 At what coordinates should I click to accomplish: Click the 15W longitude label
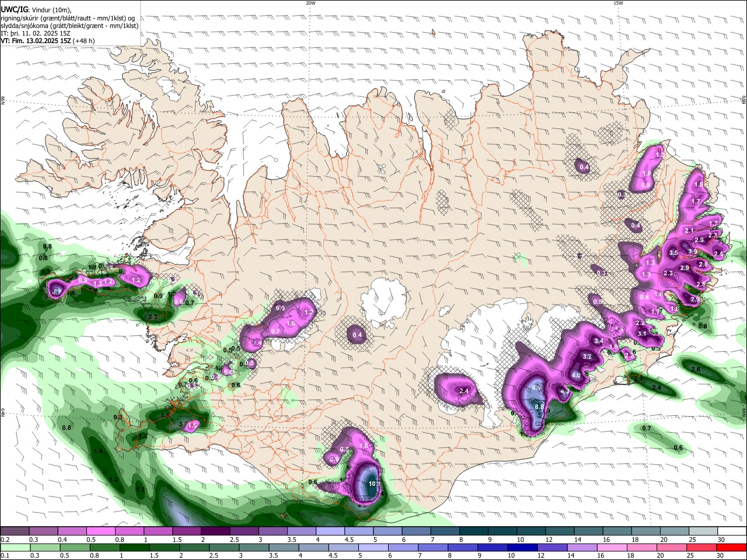click(x=618, y=3)
